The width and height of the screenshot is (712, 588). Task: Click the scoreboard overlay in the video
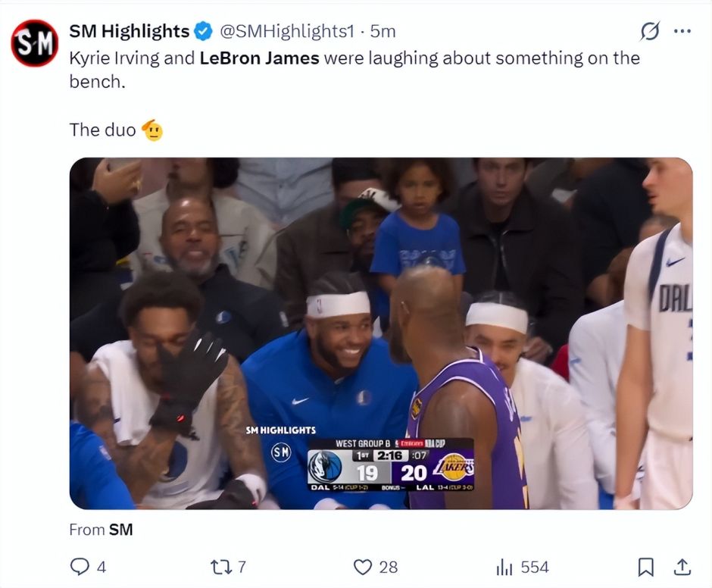pos(390,464)
